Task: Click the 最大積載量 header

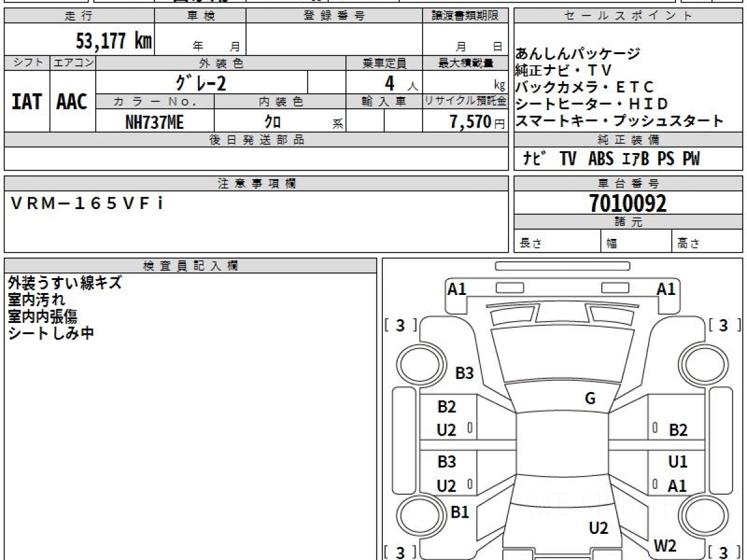Action: pos(466,63)
